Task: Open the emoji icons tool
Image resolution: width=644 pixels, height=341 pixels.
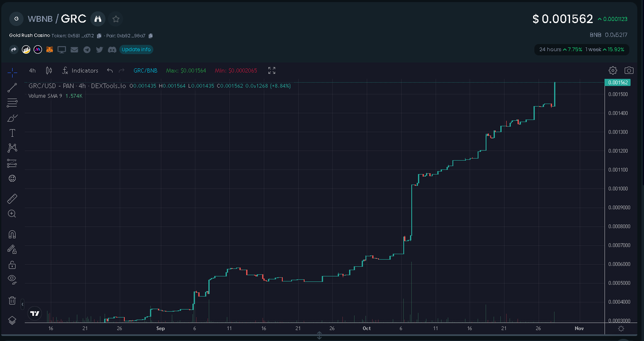Action: pyautogui.click(x=12, y=178)
